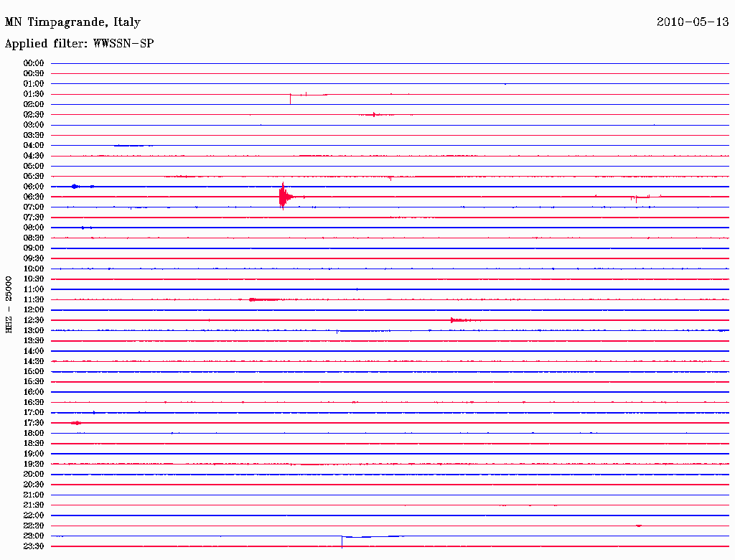Viewport: 735px width, 560px height.
Task: Click the 02:00 time label
Action: [34, 105]
